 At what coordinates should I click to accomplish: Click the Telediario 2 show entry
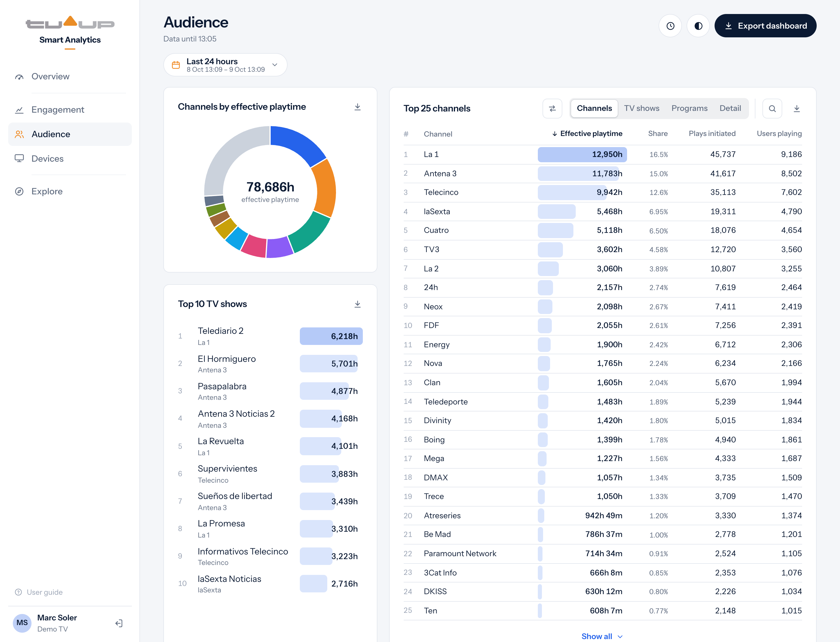270,336
